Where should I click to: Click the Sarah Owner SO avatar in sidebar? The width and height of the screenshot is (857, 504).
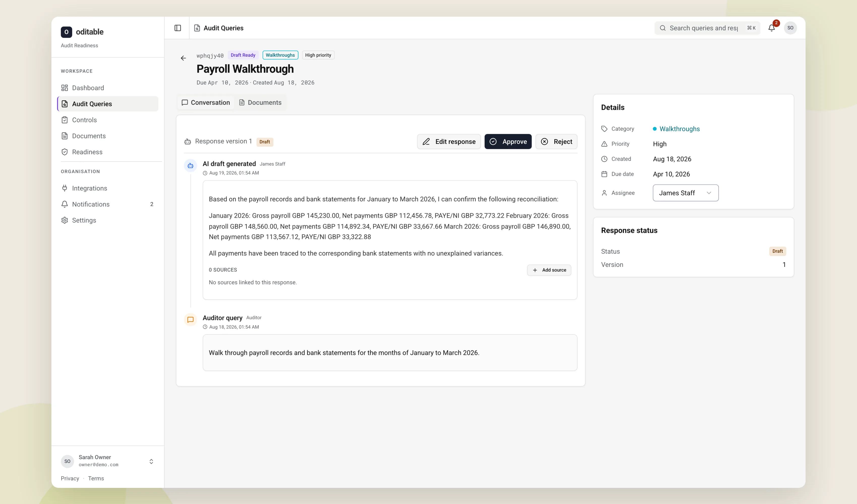pos(67,461)
